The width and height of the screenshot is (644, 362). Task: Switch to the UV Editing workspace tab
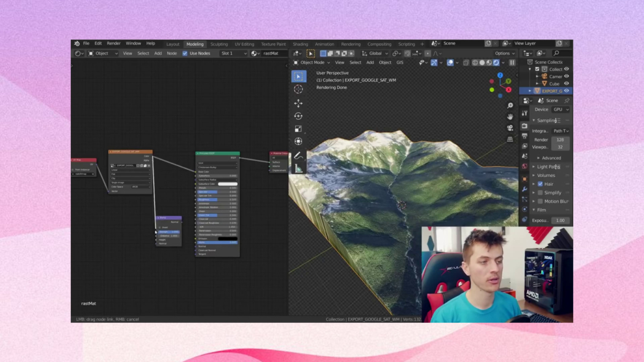[x=245, y=44]
